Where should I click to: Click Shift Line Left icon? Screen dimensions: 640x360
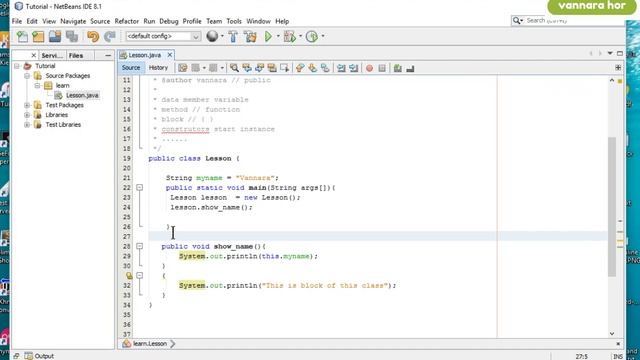pyautogui.click(x=341, y=68)
